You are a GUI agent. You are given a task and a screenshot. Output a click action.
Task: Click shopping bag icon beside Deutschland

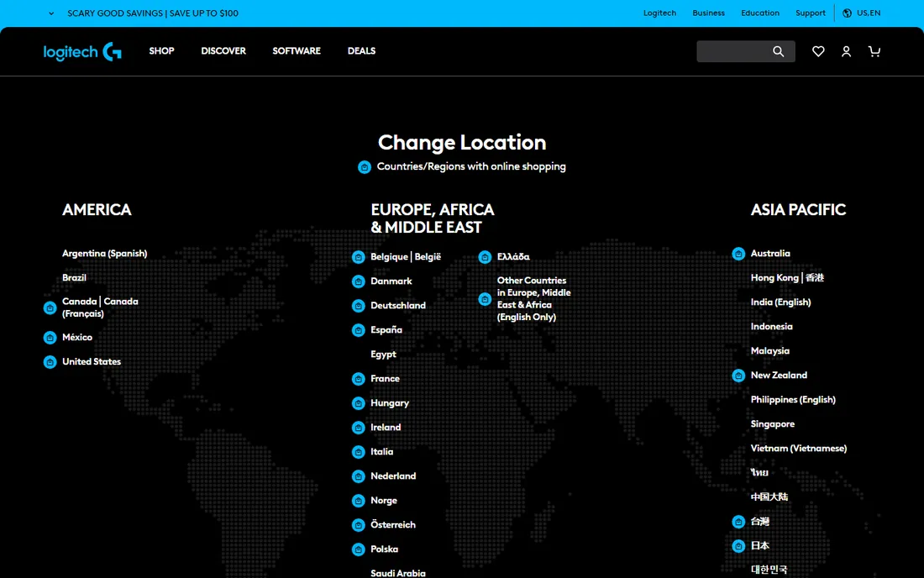point(359,306)
